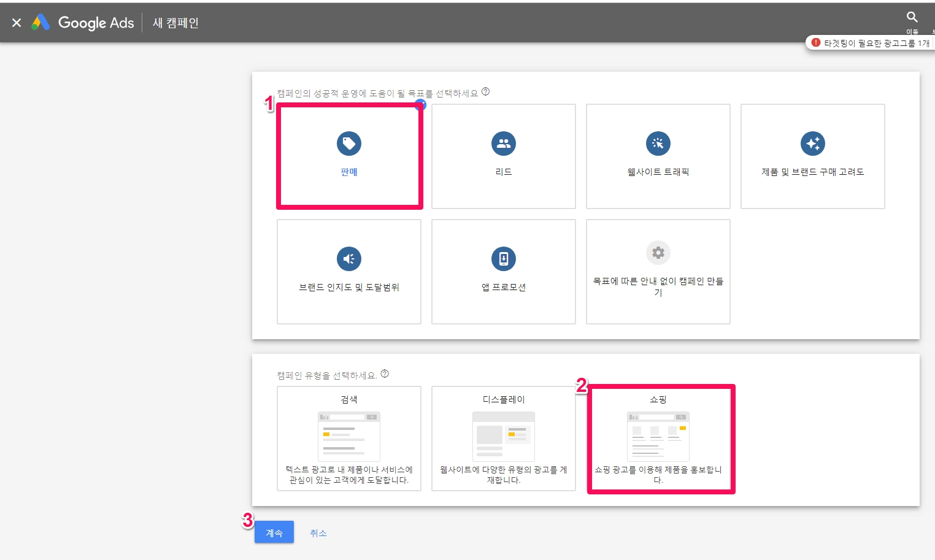Screen dimensions: 935x560
Task: Choose the 리드 (Leads) people icon
Action: click(503, 144)
